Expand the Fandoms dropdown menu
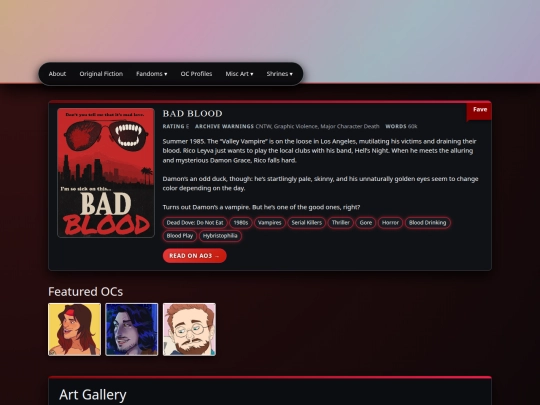 152,74
